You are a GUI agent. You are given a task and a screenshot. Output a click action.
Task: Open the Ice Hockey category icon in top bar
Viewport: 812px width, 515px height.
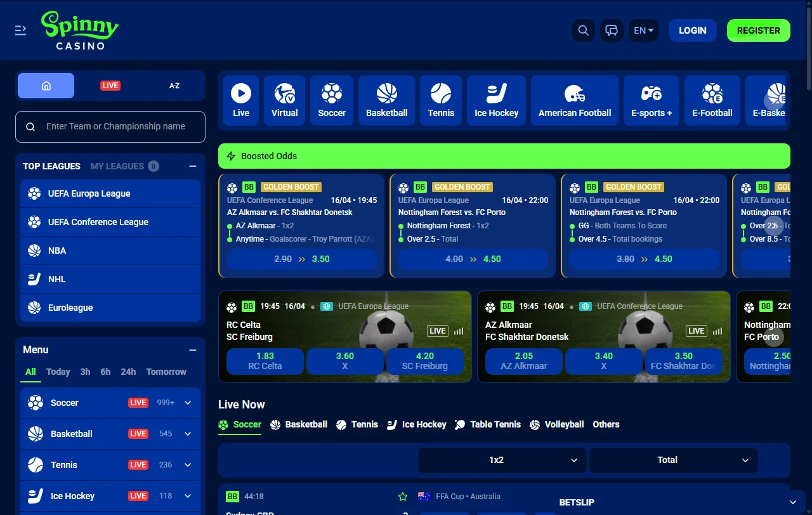tap(496, 101)
